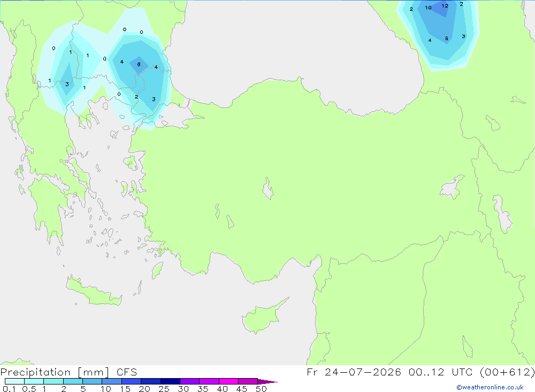Click the '30' legend scale label
The image size is (535, 392).
(184, 389)
